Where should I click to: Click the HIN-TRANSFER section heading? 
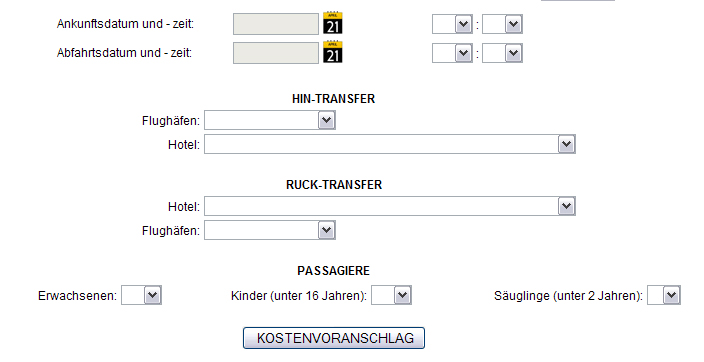(x=333, y=99)
